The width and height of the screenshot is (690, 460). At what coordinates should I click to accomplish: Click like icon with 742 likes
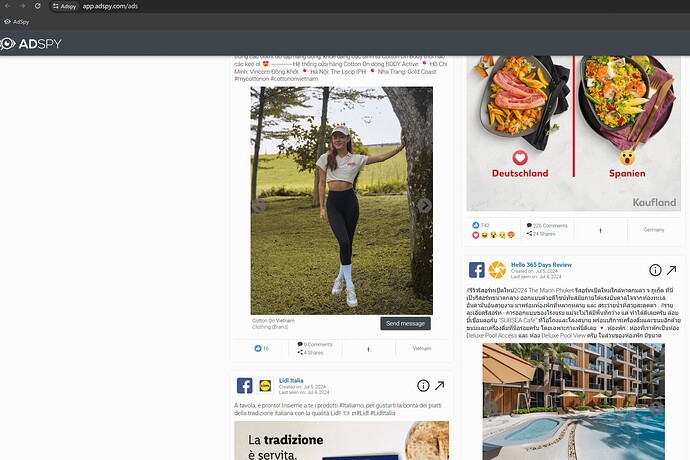[x=476, y=225]
